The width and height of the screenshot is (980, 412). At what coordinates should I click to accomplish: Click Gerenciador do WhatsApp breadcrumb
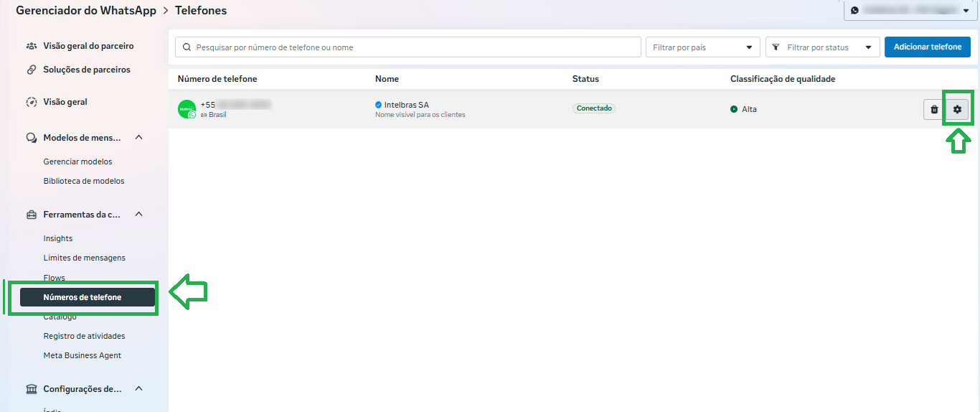click(x=86, y=11)
